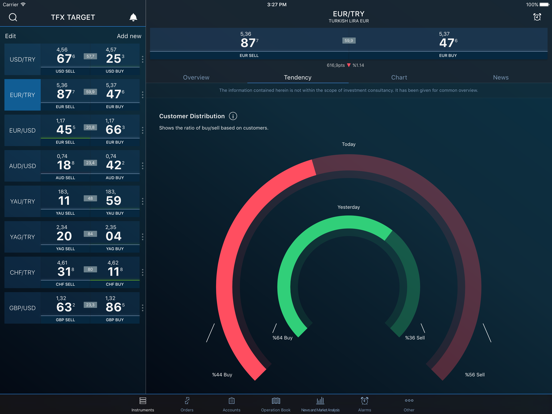Tap Edit above the watchlist
Image resolution: width=552 pixels, height=414 pixels.
point(10,36)
